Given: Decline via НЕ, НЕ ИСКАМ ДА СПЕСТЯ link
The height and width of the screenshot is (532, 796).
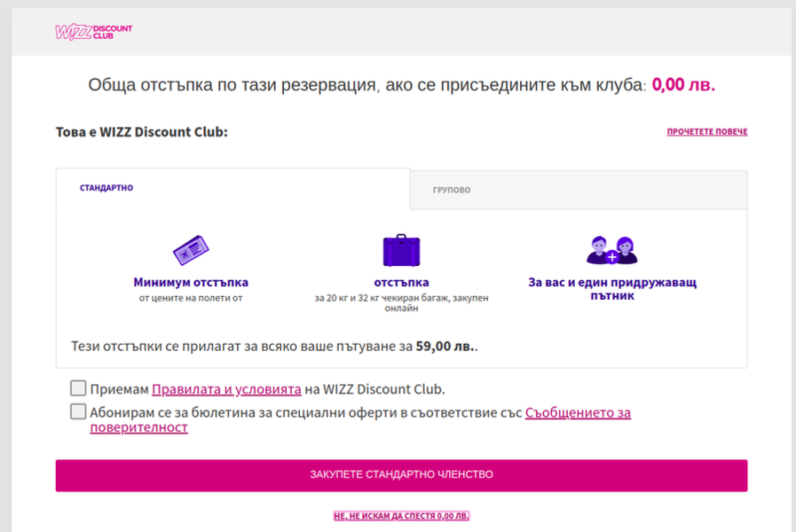Looking at the screenshot, I should (x=401, y=516).
